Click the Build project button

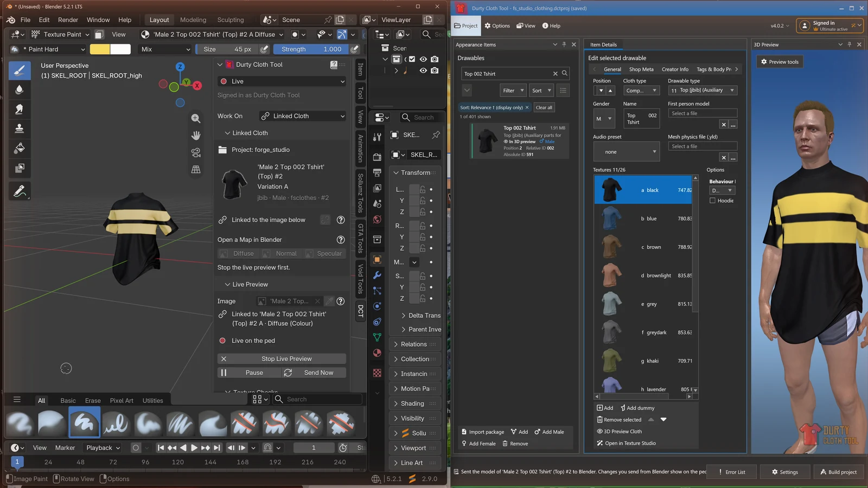tap(838, 472)
